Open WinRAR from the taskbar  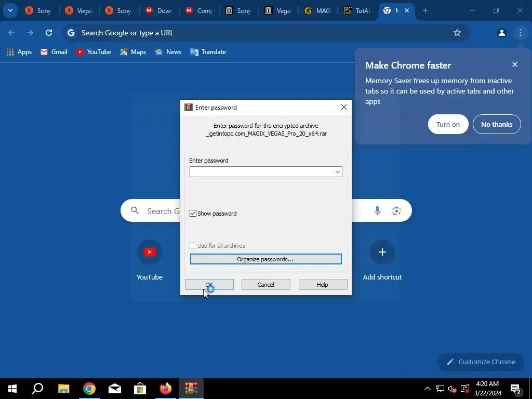coord(191,389)
